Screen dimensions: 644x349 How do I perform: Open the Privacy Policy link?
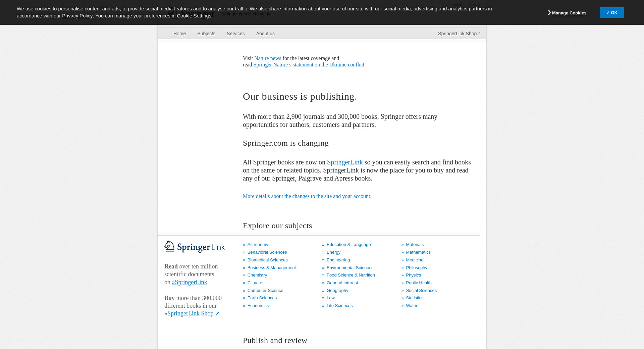[x=77, y=16]
